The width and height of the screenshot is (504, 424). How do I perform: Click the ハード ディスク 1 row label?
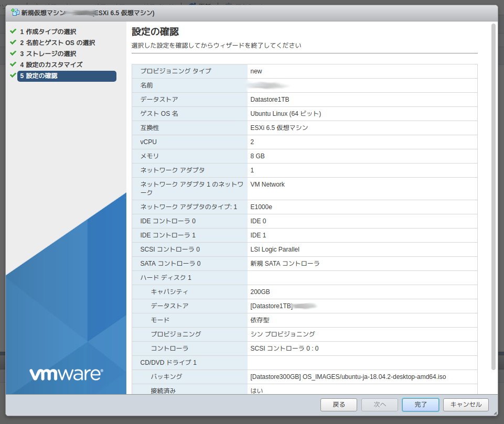(x=166, y=278)
